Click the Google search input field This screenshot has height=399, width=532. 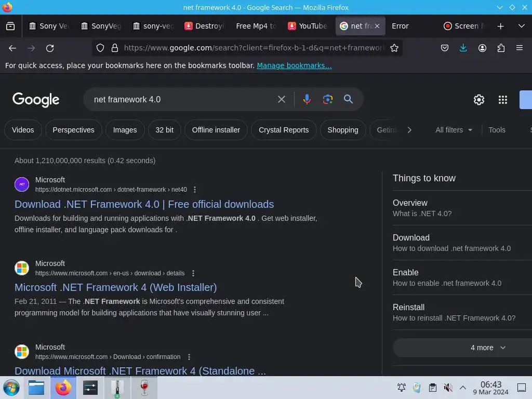pyautogui.click(x=183, y=99)
